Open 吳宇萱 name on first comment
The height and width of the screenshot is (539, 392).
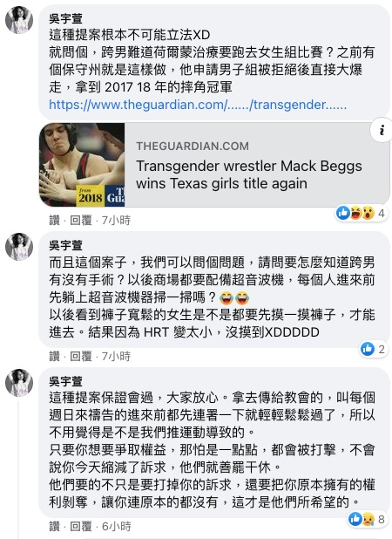click(x=66, y=18)
